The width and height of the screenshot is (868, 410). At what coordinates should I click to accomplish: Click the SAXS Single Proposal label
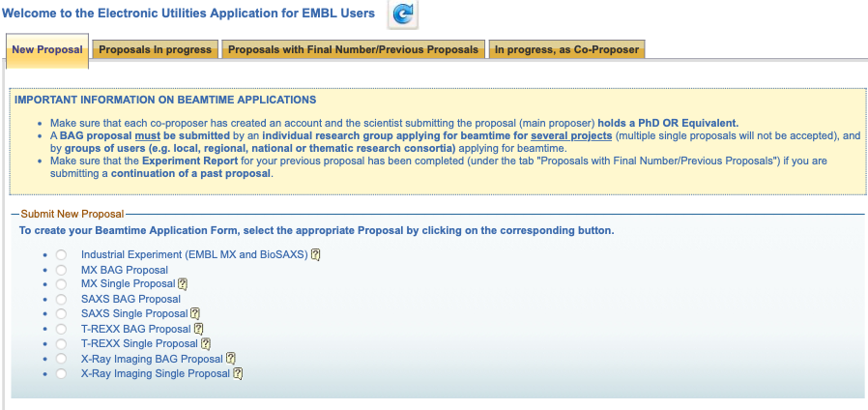(x=134, y=314)
